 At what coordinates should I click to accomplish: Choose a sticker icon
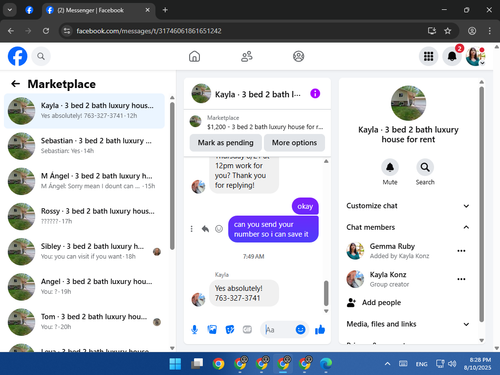point(230,330)
